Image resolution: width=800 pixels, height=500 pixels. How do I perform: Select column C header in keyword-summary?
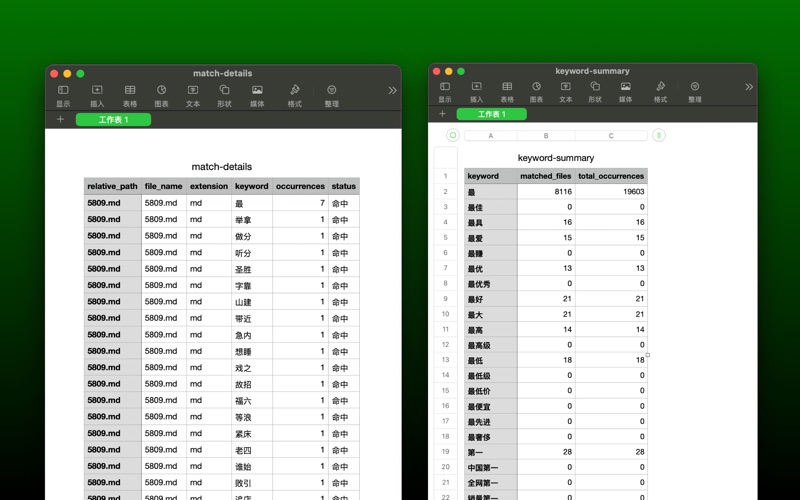click(x=611, y=136)
